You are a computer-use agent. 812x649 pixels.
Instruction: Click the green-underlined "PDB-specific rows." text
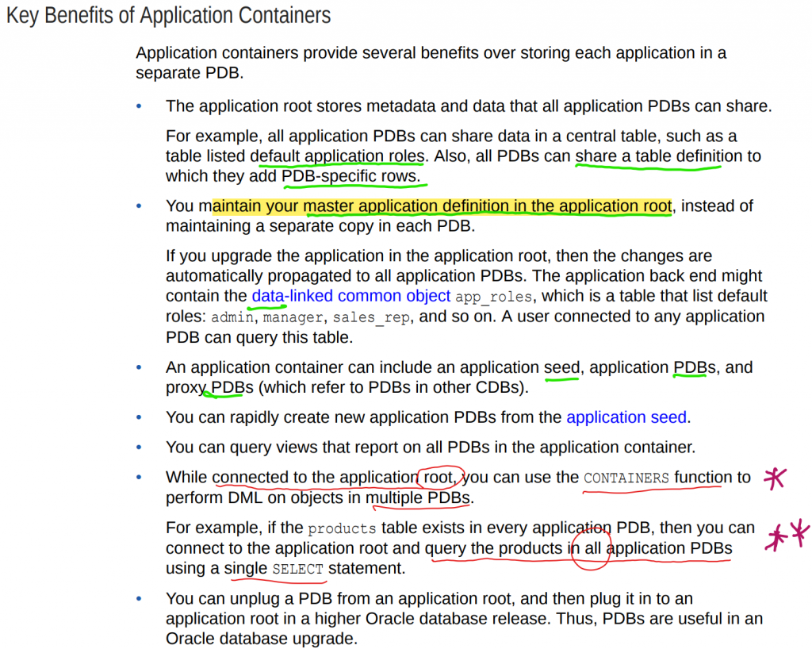pyautogui.click(x=350, y=176)
